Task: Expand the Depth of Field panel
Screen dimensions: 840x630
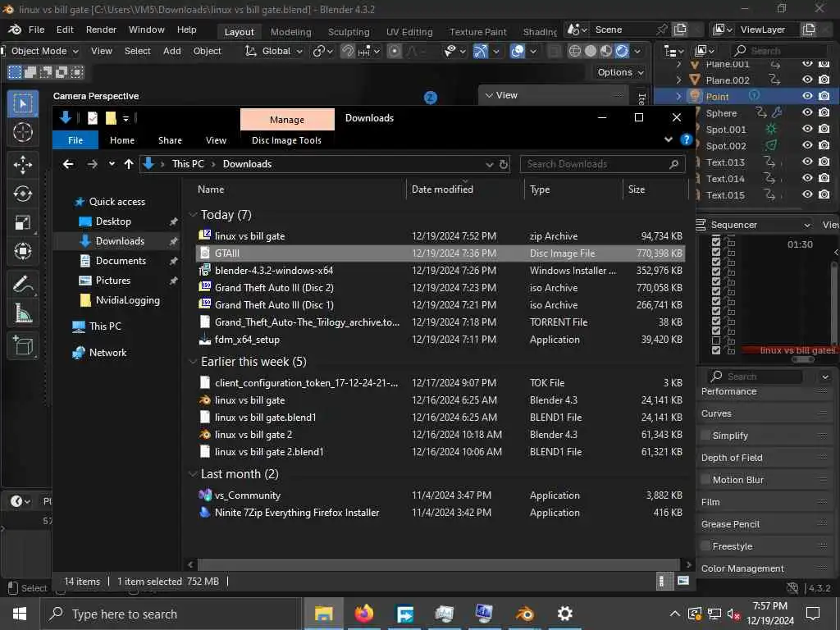Action: 765,458
